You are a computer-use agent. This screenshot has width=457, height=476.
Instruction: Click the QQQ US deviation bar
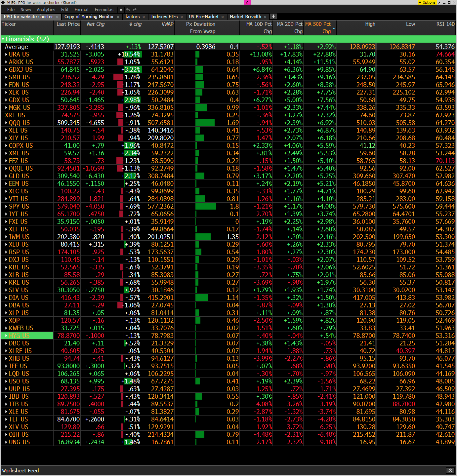[x=205, y=123]
